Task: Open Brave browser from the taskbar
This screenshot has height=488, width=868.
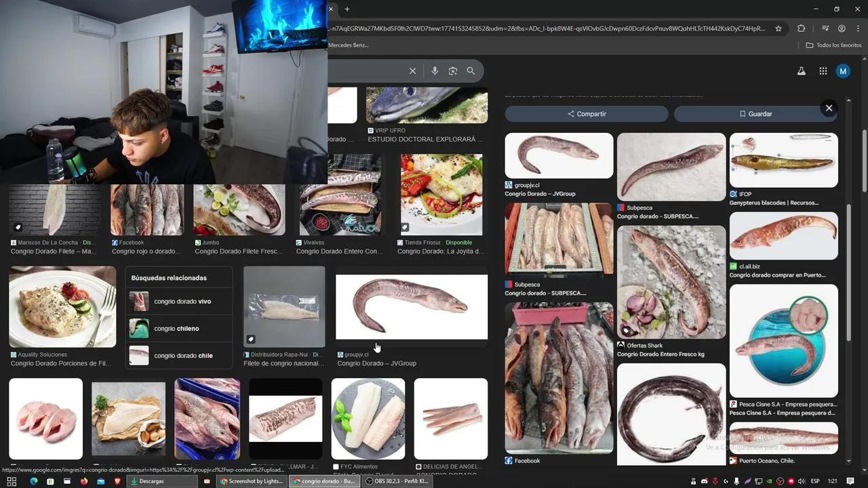Action: pyautogui.click(x=118, y=481)
